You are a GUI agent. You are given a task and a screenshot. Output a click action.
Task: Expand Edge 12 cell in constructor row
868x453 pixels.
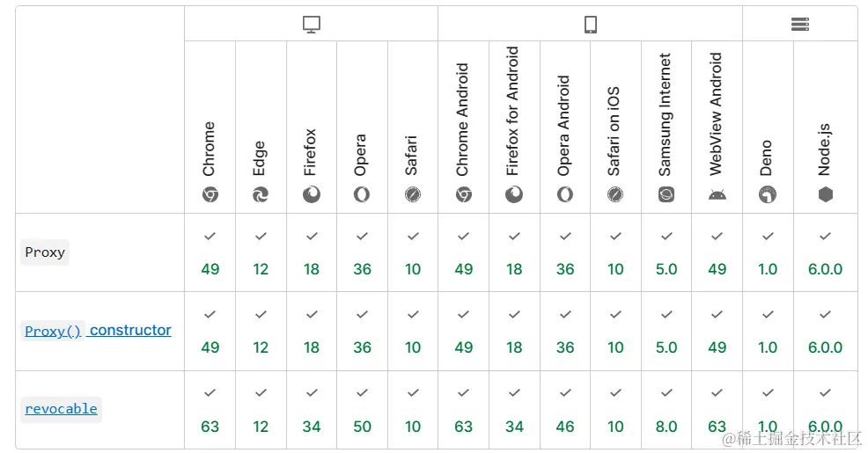[261, 332]
